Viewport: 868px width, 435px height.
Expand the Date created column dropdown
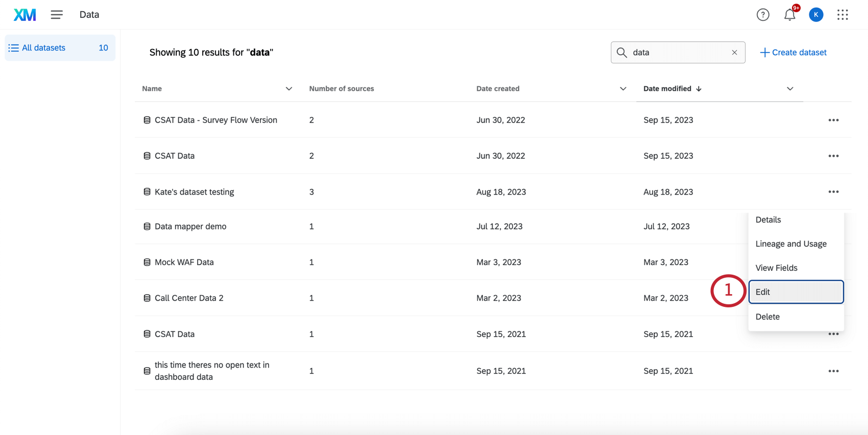tap(623, 89)
